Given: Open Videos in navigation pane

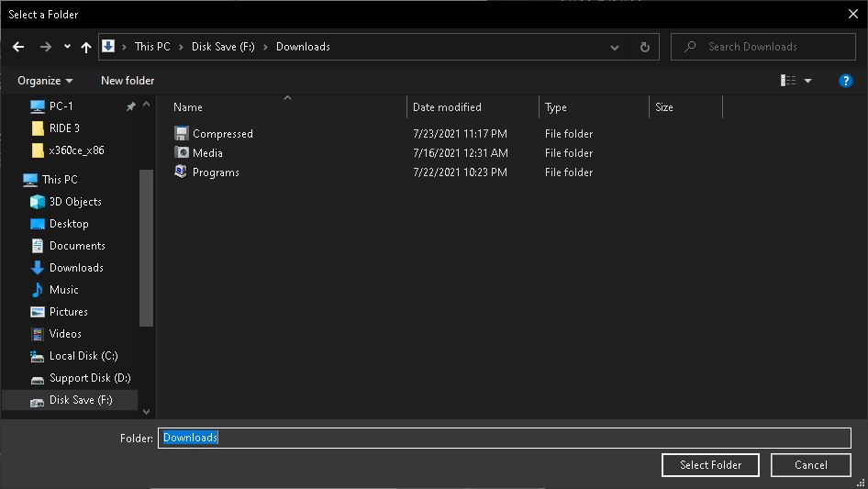Looking at the screenshot, I should pyautogui.click(x=65, y=334).
